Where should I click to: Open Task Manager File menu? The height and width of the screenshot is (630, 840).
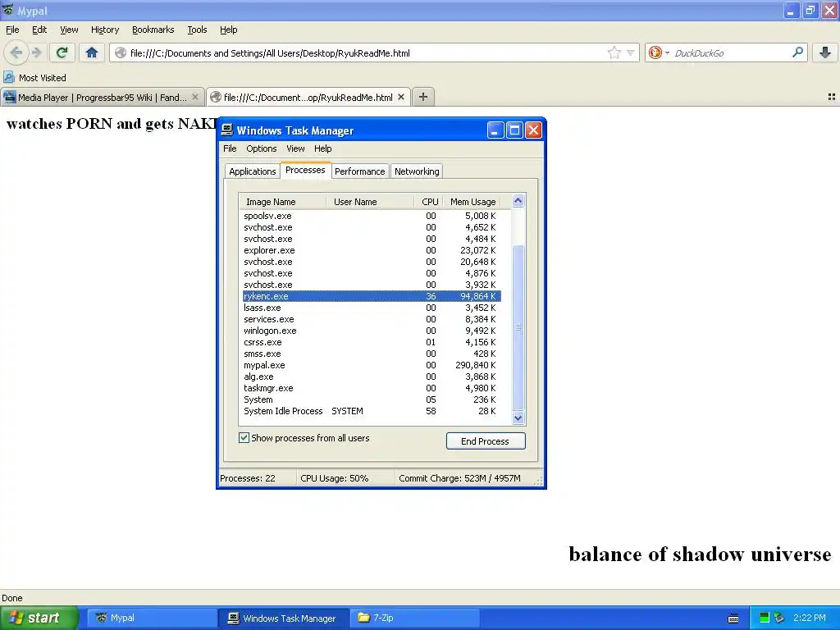pos(230,148)
